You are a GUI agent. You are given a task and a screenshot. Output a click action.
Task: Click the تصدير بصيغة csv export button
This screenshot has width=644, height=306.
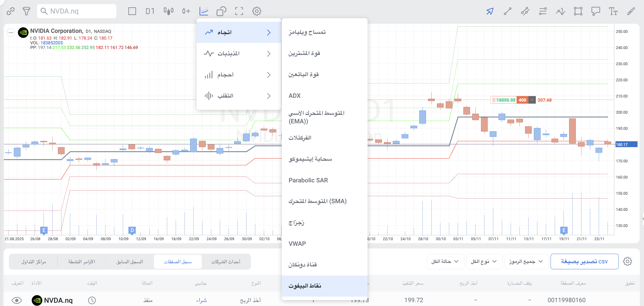584,261
